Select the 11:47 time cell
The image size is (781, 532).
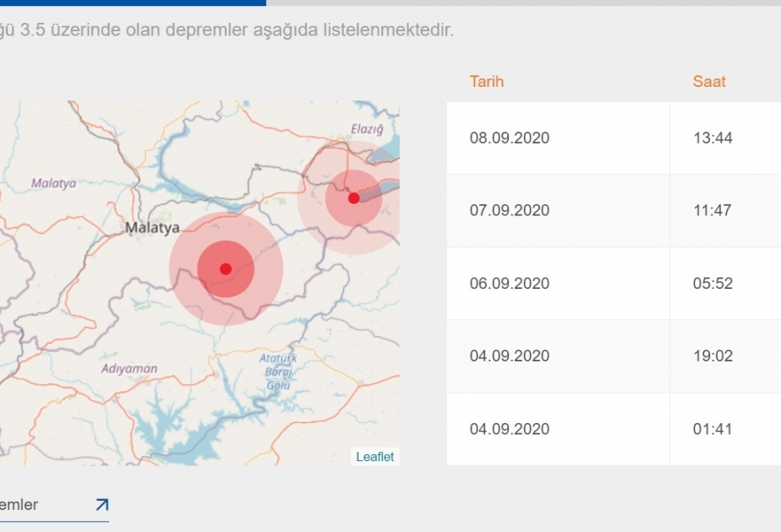coord(726,210)
